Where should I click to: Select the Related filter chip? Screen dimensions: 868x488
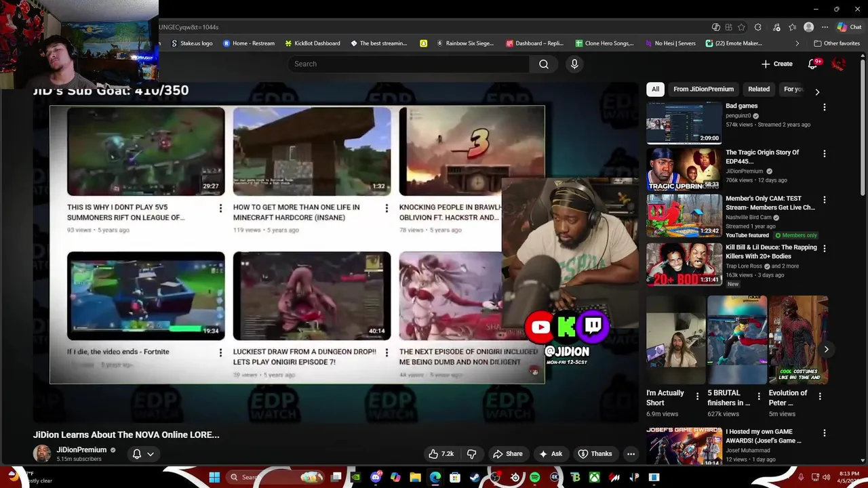(x=759, y=89)
